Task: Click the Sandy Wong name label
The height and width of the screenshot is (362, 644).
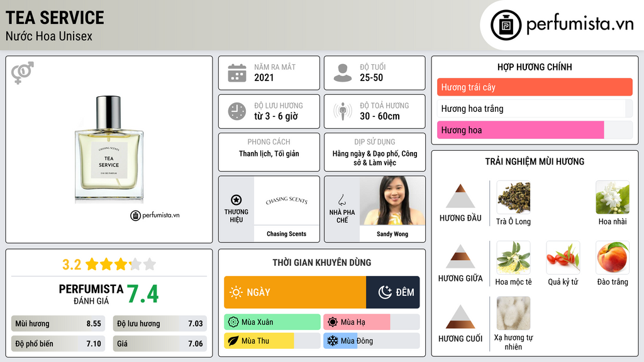Action: click(x=392, y=234)
